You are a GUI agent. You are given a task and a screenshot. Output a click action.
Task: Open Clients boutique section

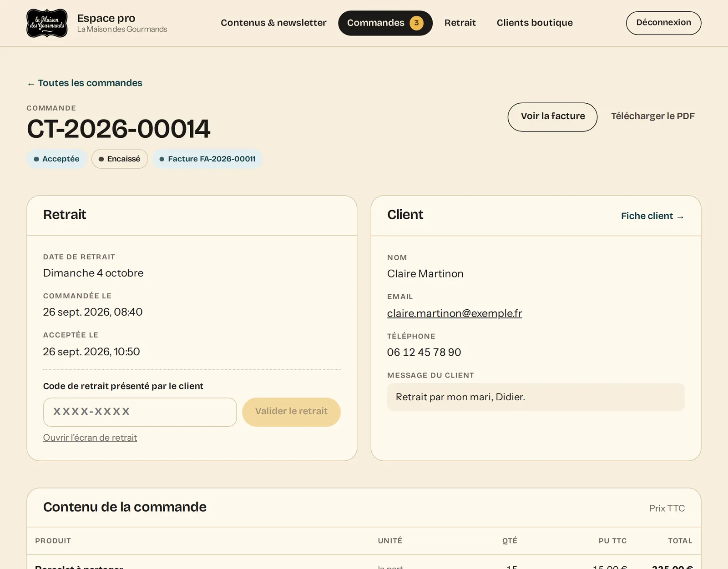pyautogui.click(x=535, y=23)
